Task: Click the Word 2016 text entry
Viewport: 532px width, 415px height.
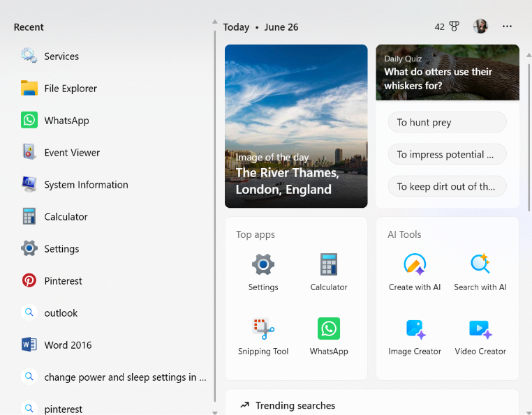Action: (68, 345)
